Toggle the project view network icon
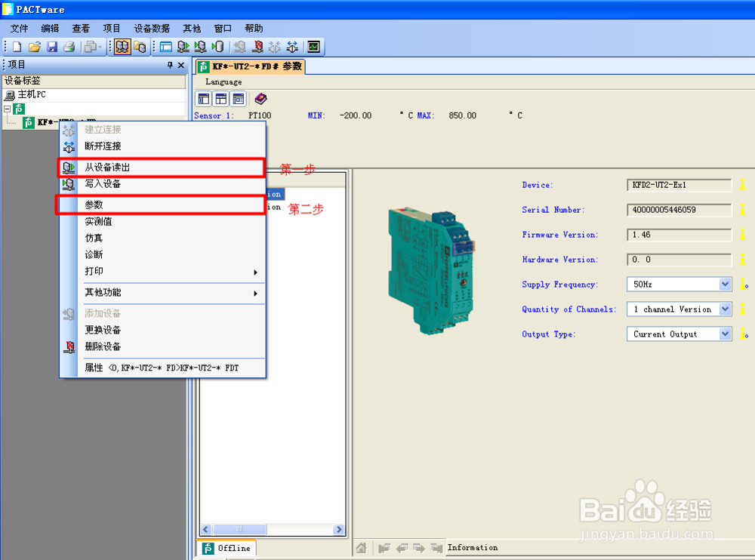Image resolution: width=755 pixels, height=560 pixels. (122, 47)
